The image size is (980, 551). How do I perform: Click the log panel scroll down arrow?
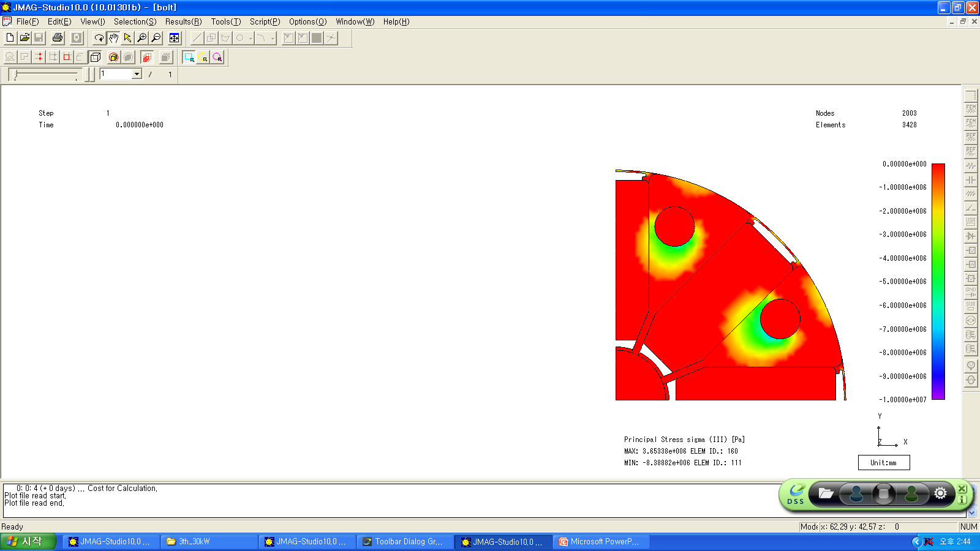coord(972,512)
